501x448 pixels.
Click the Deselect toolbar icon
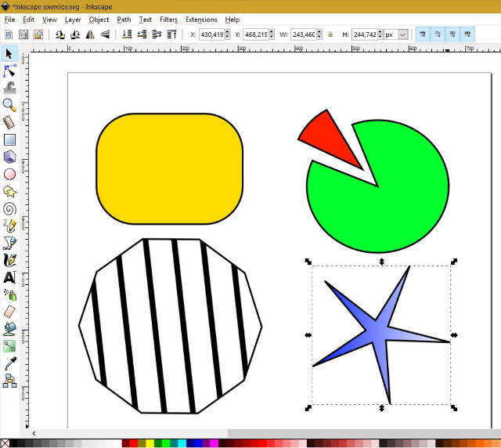[38, 34]
